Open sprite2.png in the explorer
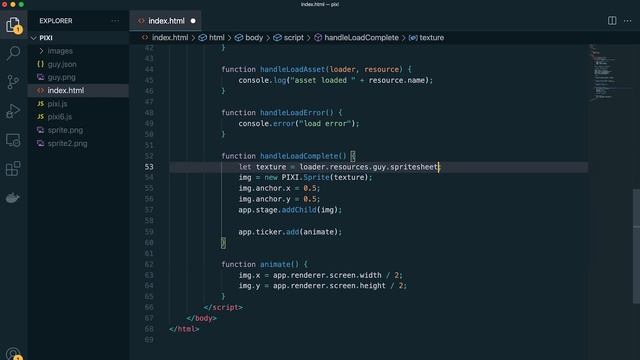Image resolution: width=640 pixels, height=360 pixels. (x=67, y=143)
